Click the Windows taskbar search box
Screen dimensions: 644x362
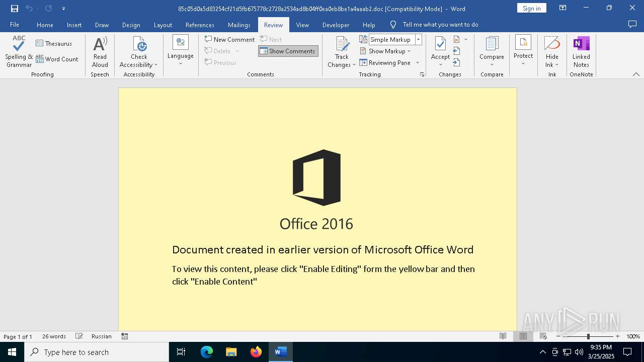[x=97, y=352]
